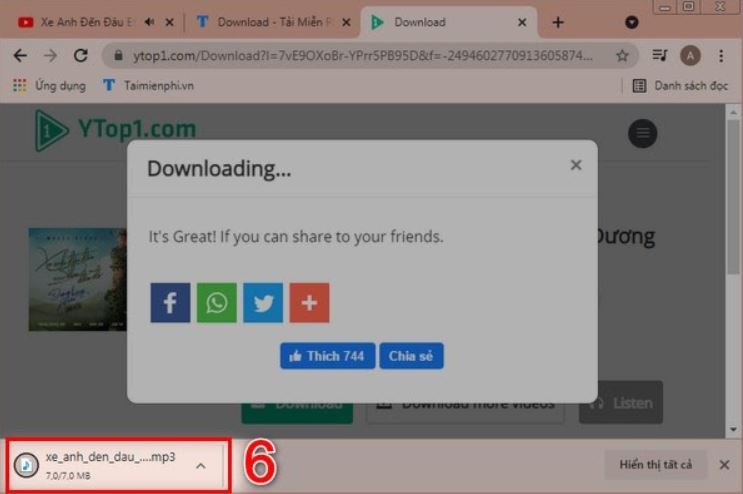Bookmark page with the star icon

(x=622, y=56)
